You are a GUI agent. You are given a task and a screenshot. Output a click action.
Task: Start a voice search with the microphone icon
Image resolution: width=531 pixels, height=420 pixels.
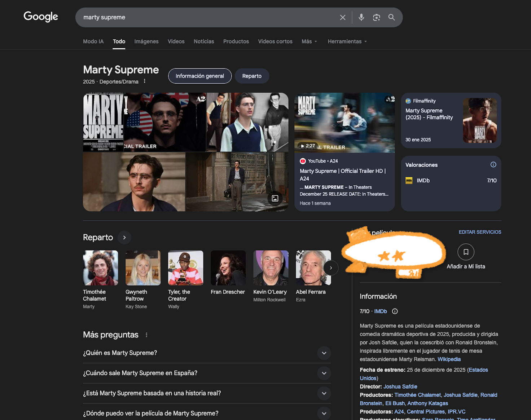361,17
